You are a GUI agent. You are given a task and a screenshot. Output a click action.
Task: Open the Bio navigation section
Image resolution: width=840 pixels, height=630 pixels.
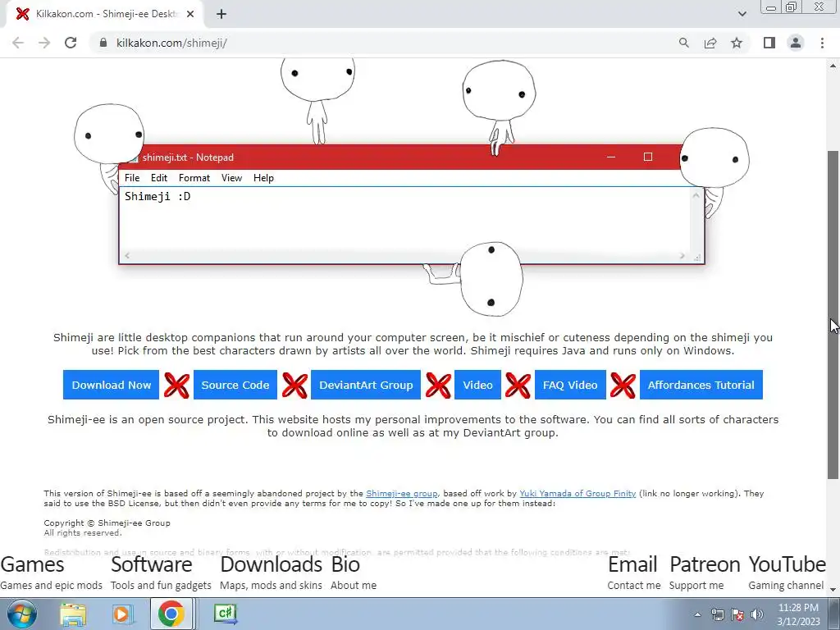click(x=354, y=573)
